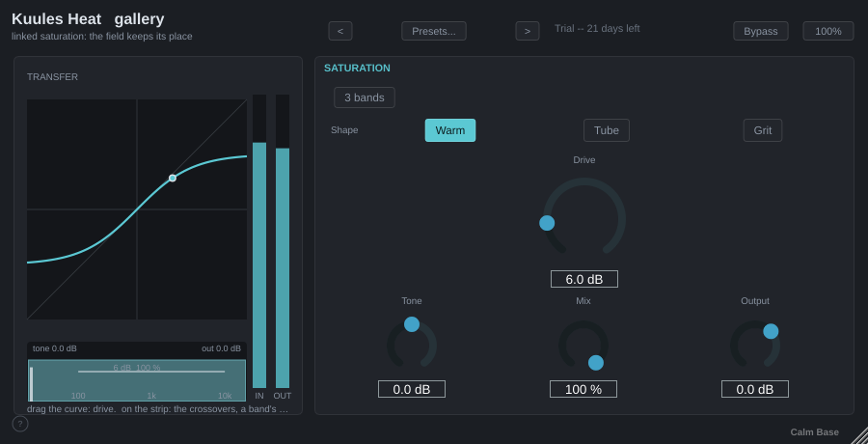The width and height of the screenshot is (868, 444).
Task: Click the Tone knob handle
Action: pyautogui.click(x=412, y=324)
